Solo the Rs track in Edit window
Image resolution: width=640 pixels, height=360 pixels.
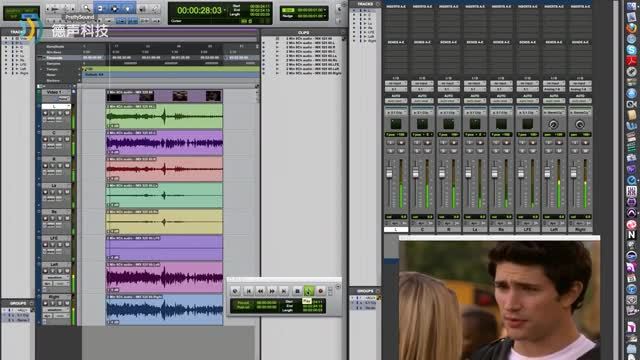[x=60, y=218]
